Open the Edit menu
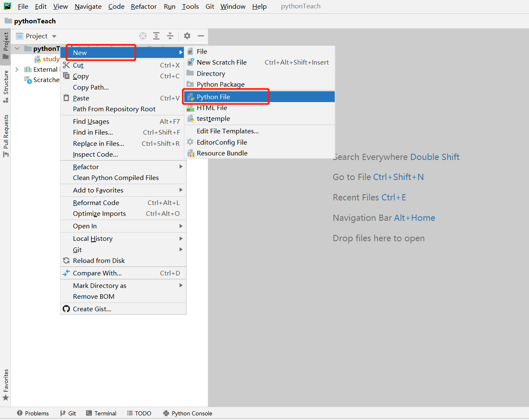The height and width of the screenshot is (420, 529). click(x=41, y=6)
